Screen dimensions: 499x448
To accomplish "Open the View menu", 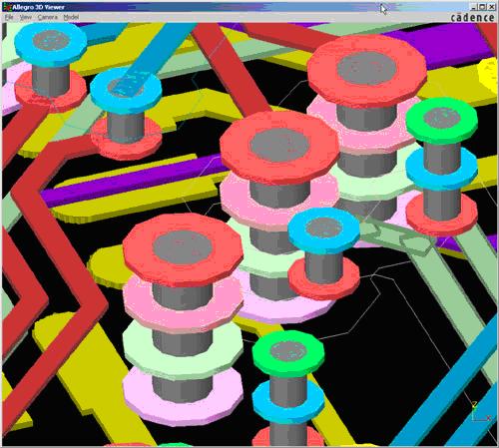I will point(26,17).
